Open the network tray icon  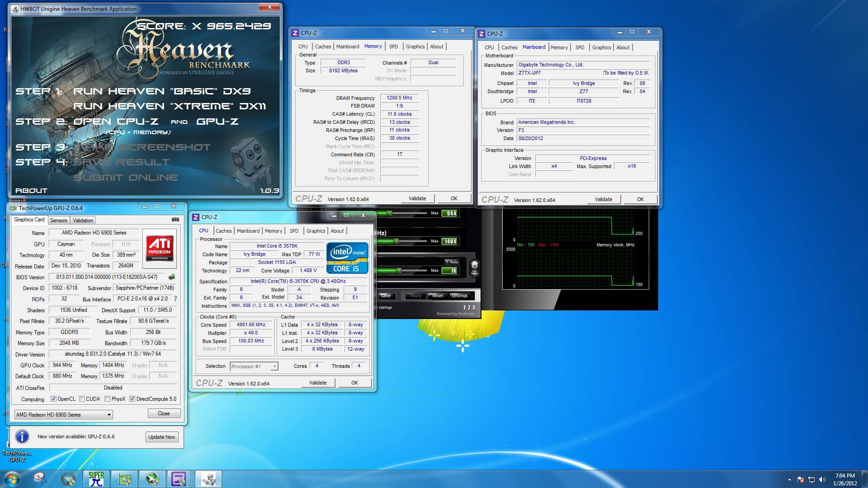point(811,479)
